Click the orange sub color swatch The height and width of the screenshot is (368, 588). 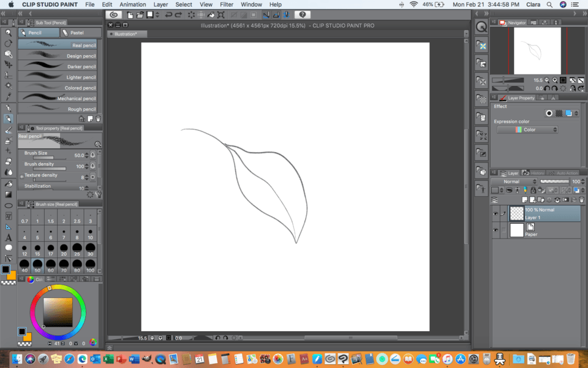(11, 275)
